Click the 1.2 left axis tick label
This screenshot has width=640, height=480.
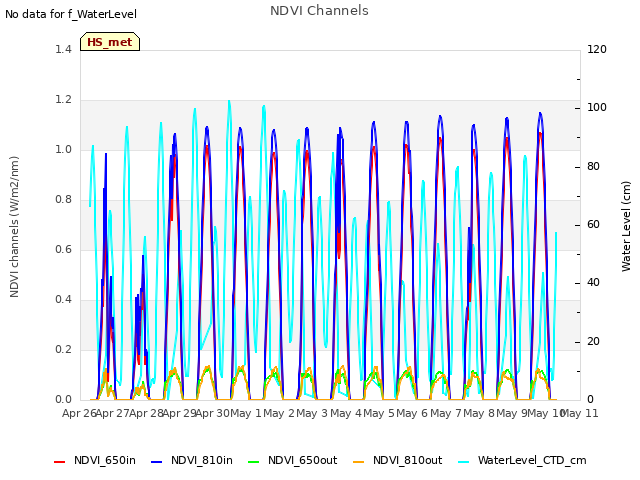(63, 100)
